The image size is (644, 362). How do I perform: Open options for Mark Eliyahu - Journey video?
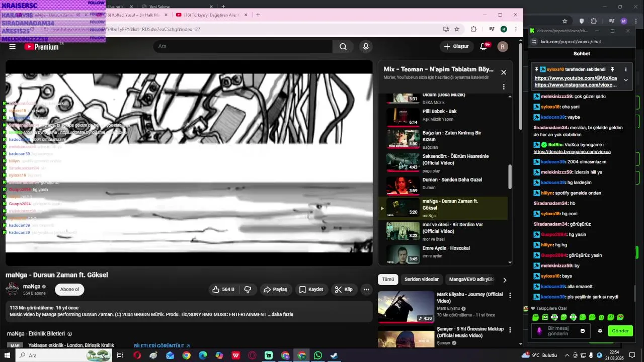point(510,296)
